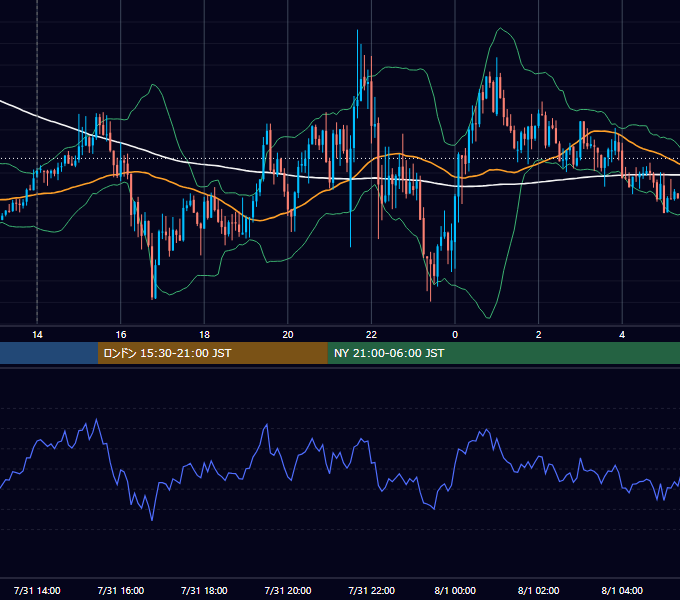Click the 7/31 16:00 time label

[121, 590]
